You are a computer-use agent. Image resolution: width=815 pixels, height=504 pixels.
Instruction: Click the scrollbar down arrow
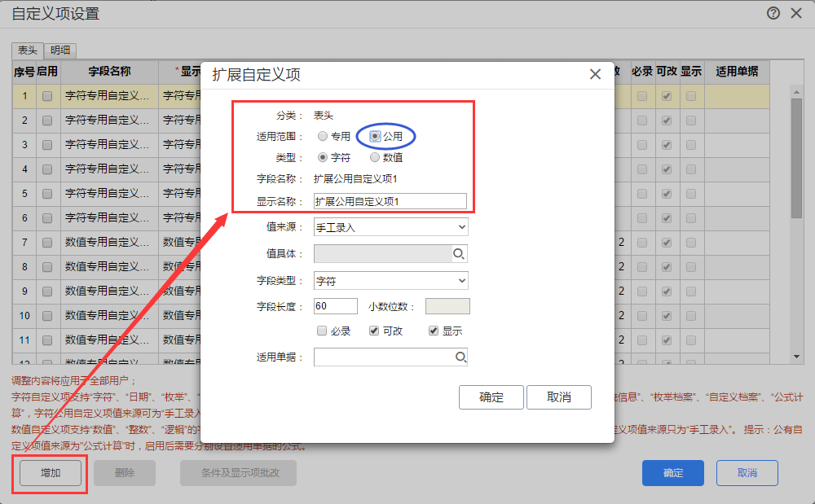coord(796,357)
